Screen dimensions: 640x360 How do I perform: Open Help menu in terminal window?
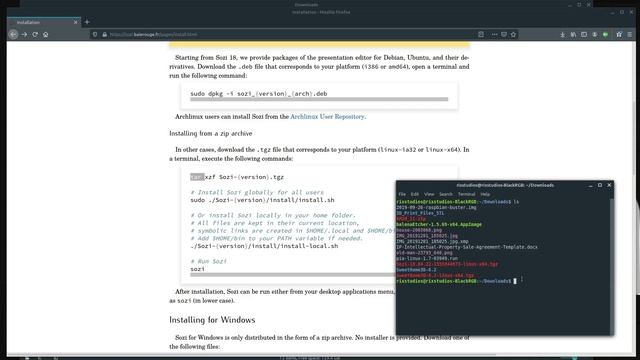485,194
